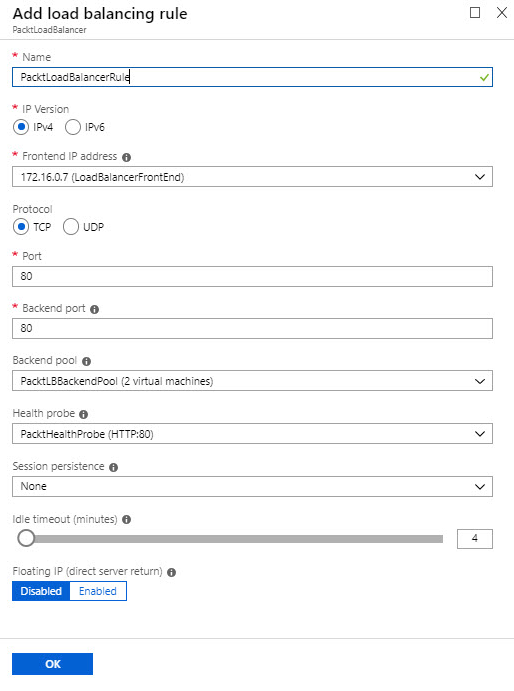The width and height of the screenshot is (514, 691).
Task: Open the Frontend IP address dropdown
Action: (252, 177)
